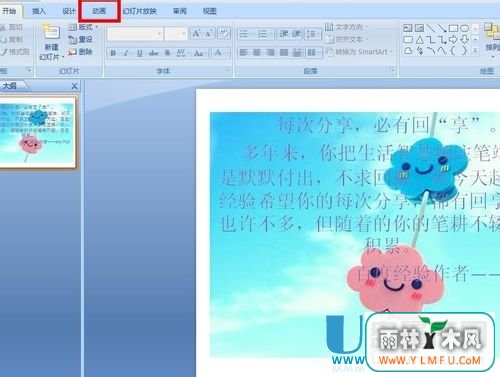The height and width of the screenshot is (377, 500).
Task: Click 转换为 SmartArt
Action: pos(359,52)
